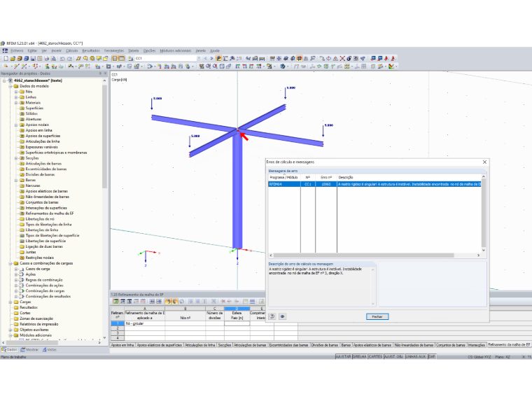
Task: Select Relatórios de impressão tree item
Action: point(38,324)
